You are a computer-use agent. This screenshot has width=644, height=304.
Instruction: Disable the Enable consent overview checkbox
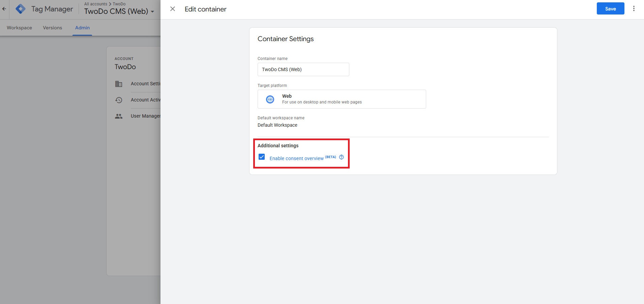262,157
